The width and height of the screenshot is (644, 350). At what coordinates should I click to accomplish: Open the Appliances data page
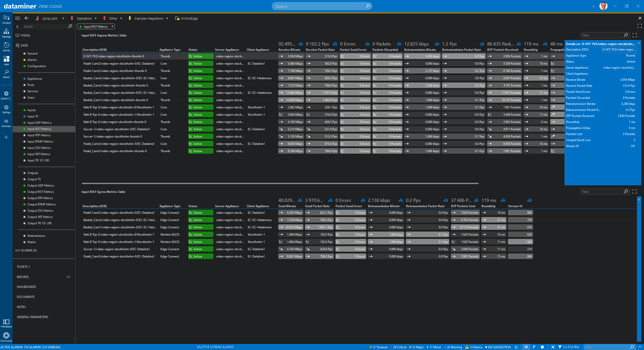coord(34,79)
